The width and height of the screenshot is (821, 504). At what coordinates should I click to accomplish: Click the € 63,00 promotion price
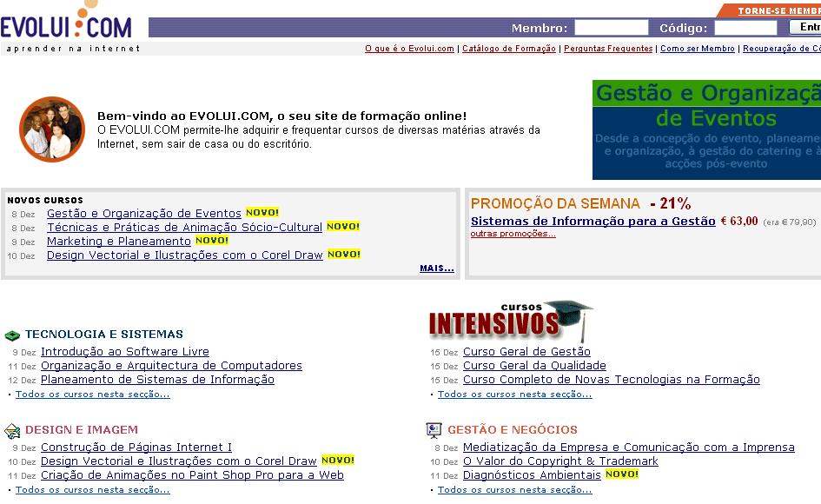(x=739, y=221)
